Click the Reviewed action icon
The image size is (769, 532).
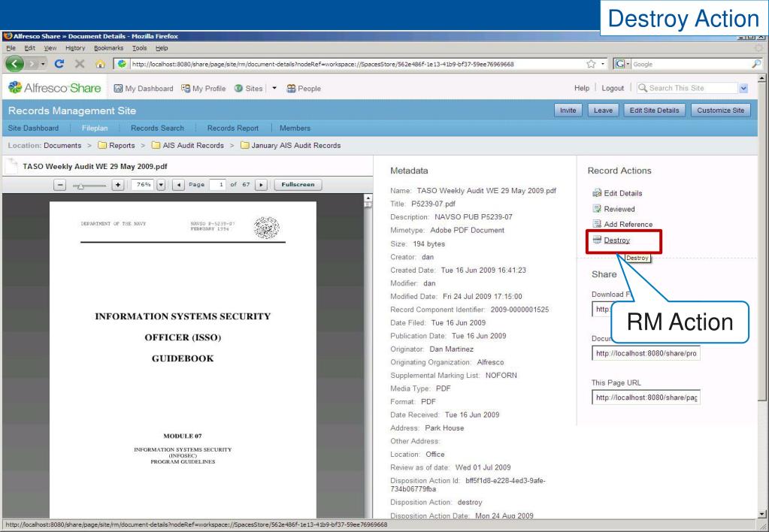click(x=597, y=208)
